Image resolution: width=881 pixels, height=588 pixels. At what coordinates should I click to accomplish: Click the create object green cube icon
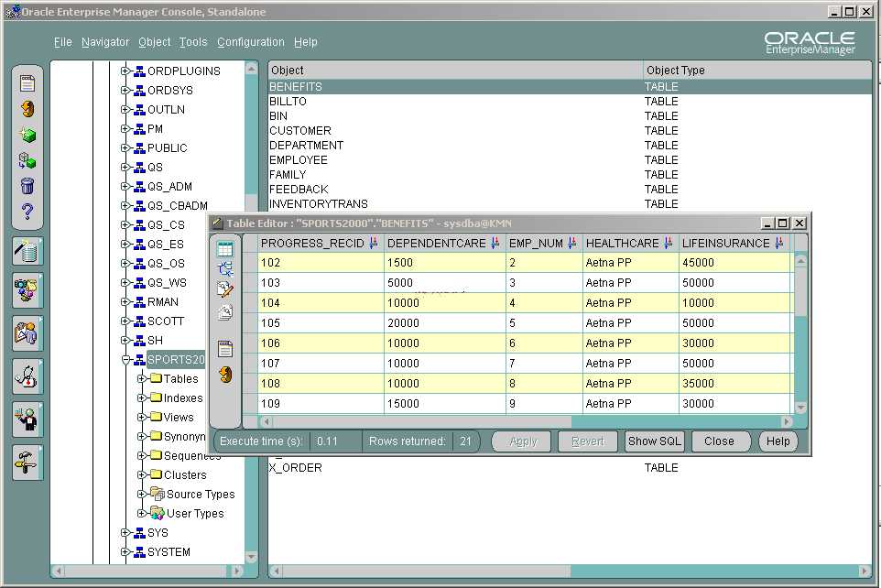[27, 135]
